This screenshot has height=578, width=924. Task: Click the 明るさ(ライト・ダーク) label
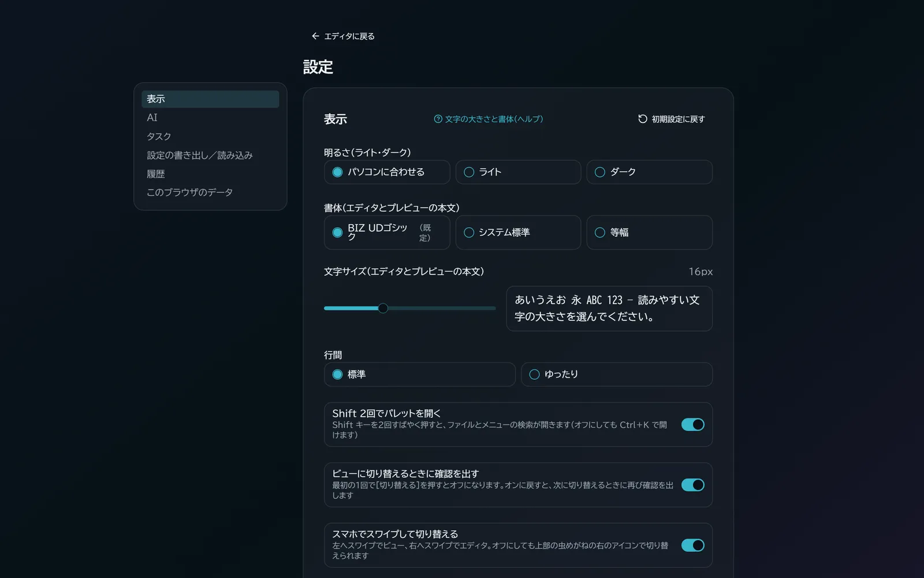pyautogui.click(x=367, y=153)
